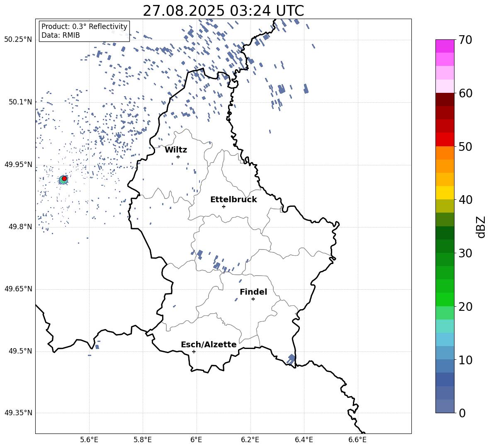Viewport: 491px width, 448px height.
Task: Click the Findel station cross marker
Action: click(253, 299)
